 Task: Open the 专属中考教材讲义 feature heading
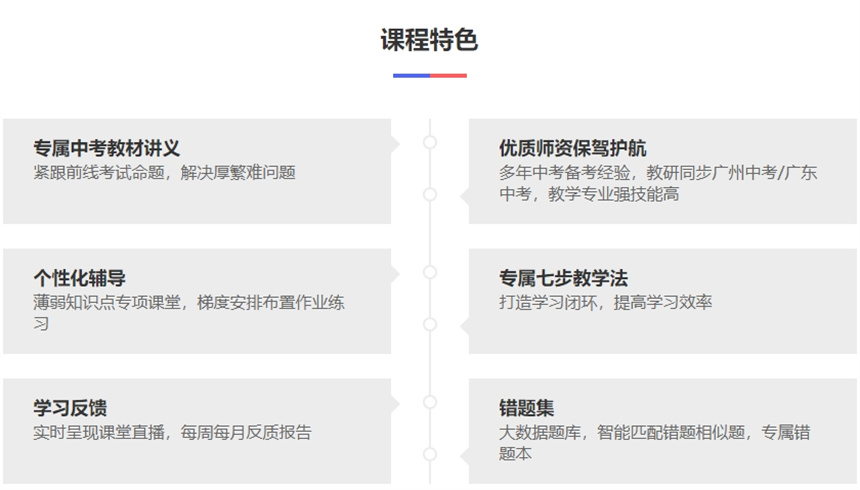[107, 148]
